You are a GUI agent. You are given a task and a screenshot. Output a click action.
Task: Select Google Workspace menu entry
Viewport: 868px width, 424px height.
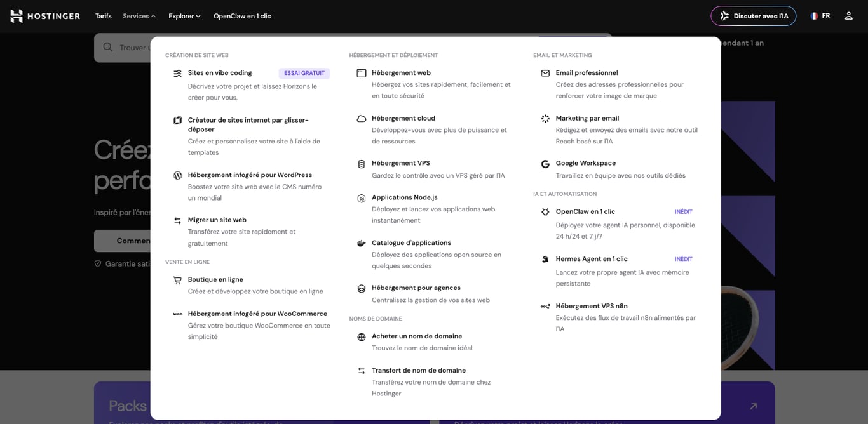point(586,163)
